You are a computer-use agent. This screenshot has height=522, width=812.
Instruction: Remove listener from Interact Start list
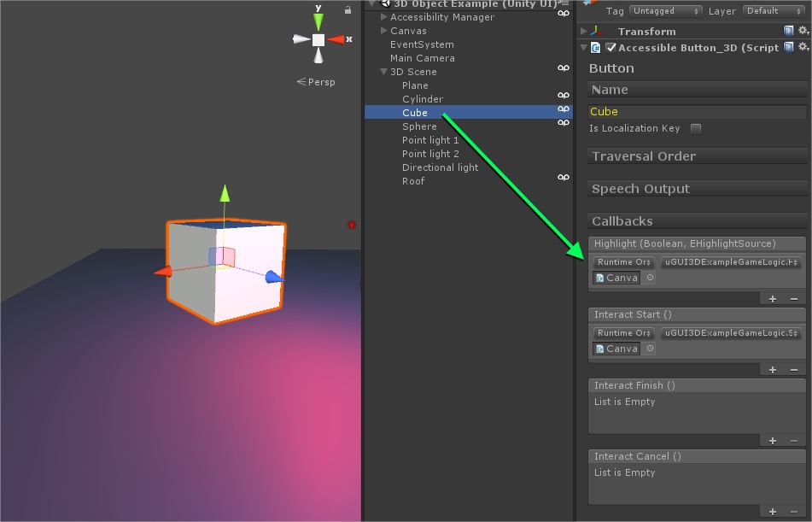tap(794, 370)
